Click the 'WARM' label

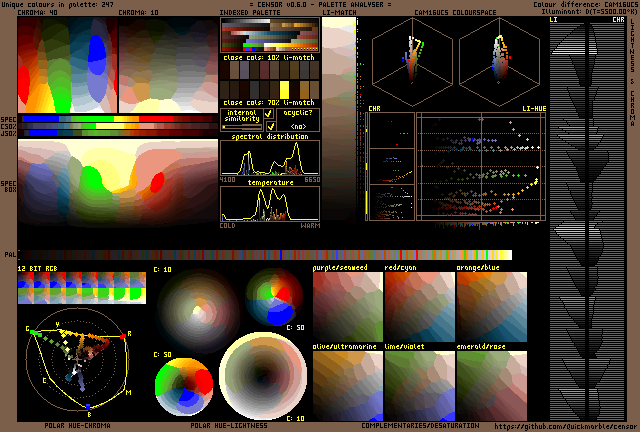pos(311,225)
